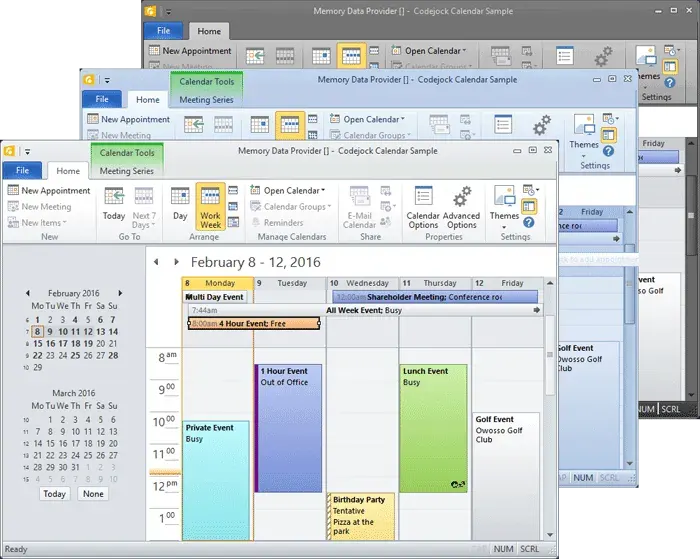The image size is (700, 559).
Task: Click the Today ribbon icon in front window
Action: (114, 204)
